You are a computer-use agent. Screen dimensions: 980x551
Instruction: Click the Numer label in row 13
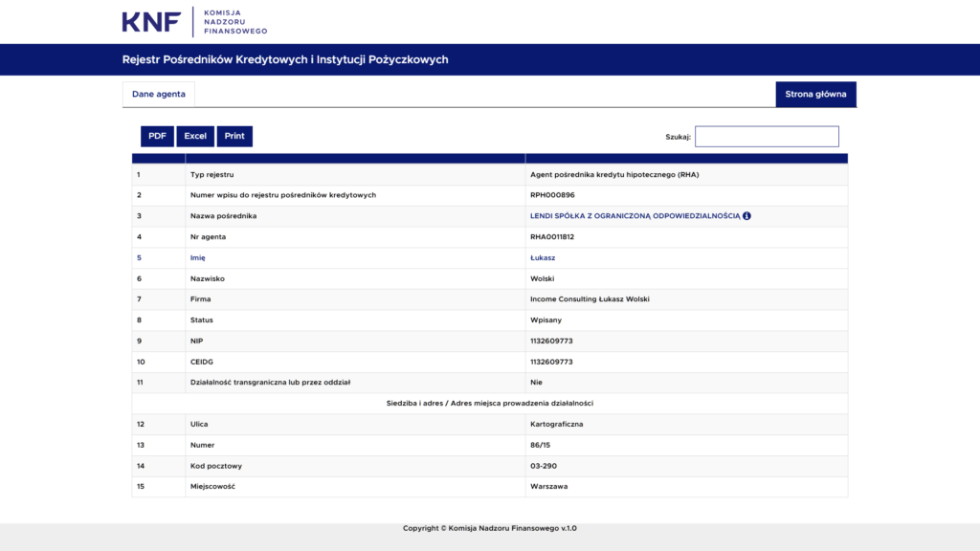pyautogui.click(x=202, y=446)
